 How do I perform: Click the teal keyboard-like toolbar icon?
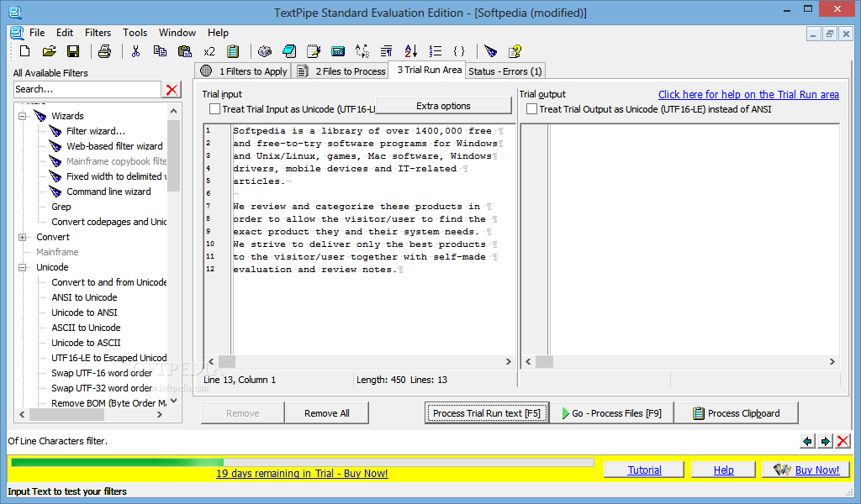point(338,51)
